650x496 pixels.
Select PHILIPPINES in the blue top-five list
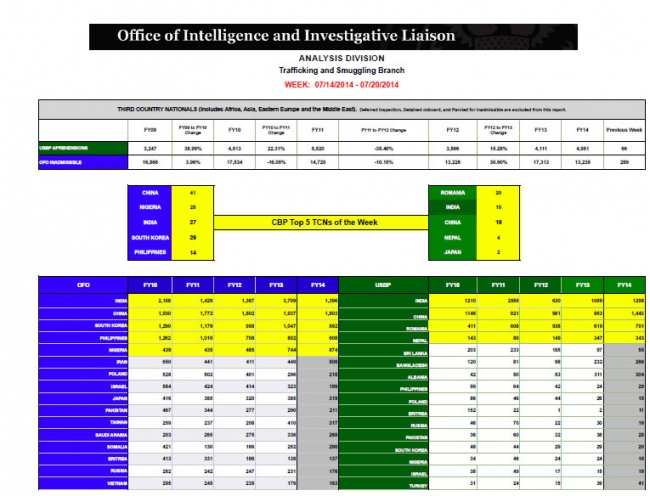pos(151,255)
